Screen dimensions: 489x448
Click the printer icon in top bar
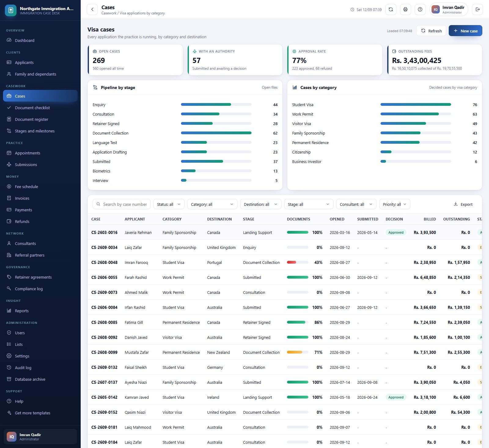tap(405, 9)
